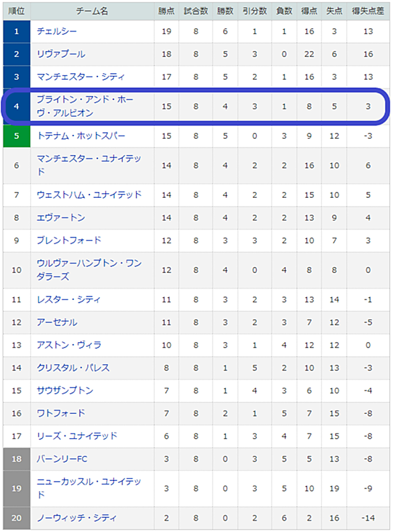Open バーンリーFC team link
The image size is (393, 532).
62,459
